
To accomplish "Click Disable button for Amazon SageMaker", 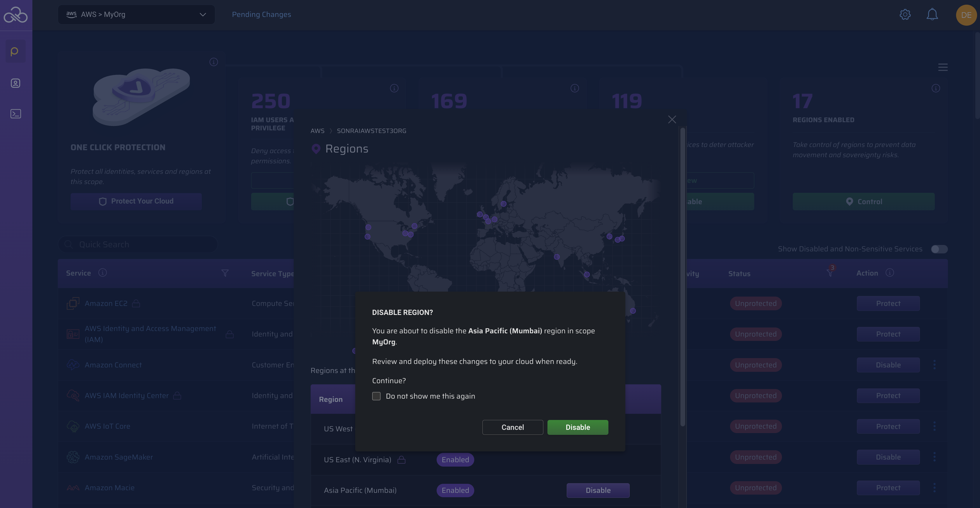I will coord(888,457).
